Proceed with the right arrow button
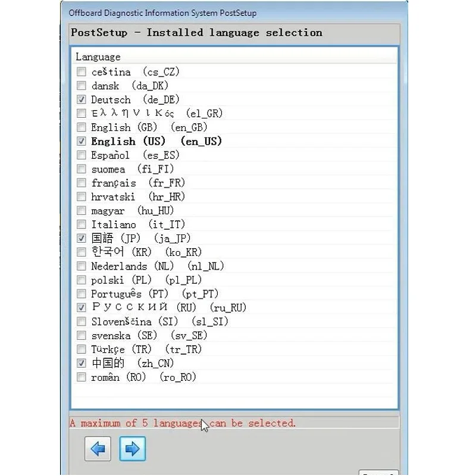 coord(132,449)
